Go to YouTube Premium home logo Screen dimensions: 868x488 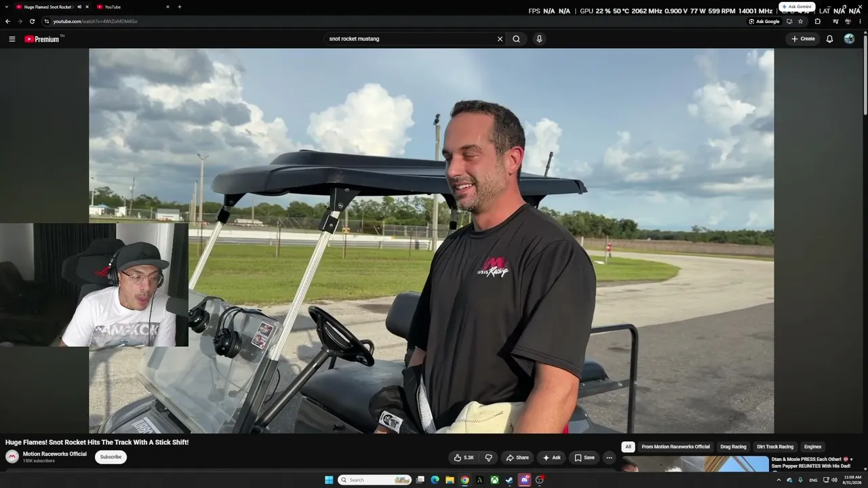point(42,39)
